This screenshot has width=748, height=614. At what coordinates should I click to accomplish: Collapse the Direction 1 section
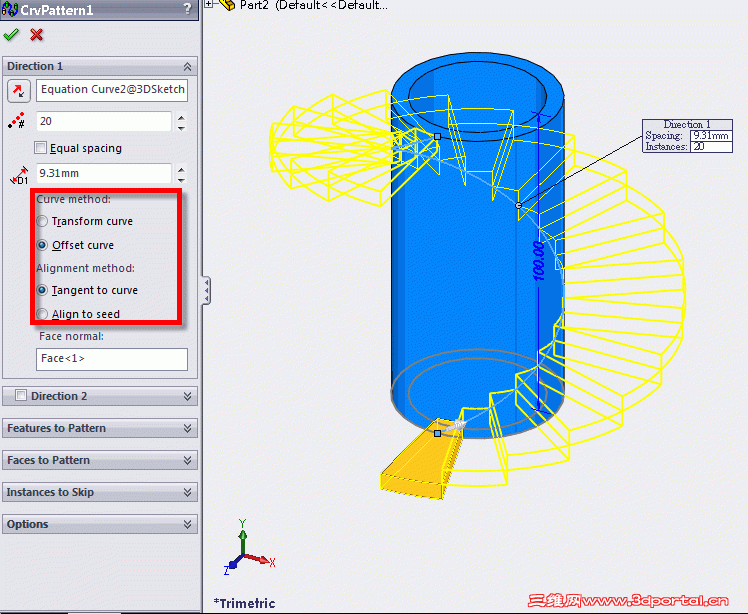pyautogui.click(x=187, y=67)
